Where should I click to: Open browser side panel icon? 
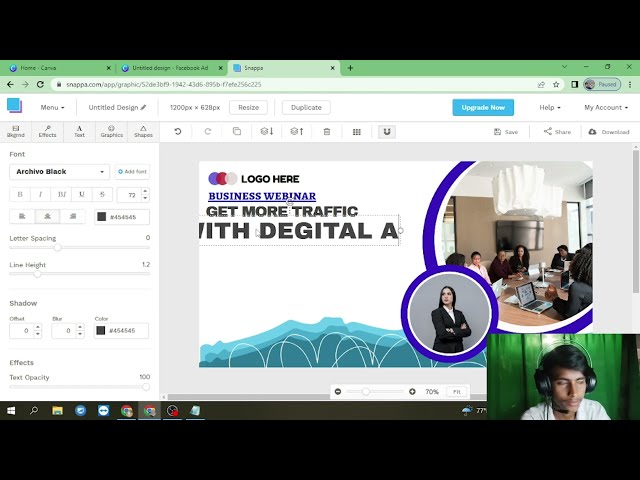(x=574, y=84)
